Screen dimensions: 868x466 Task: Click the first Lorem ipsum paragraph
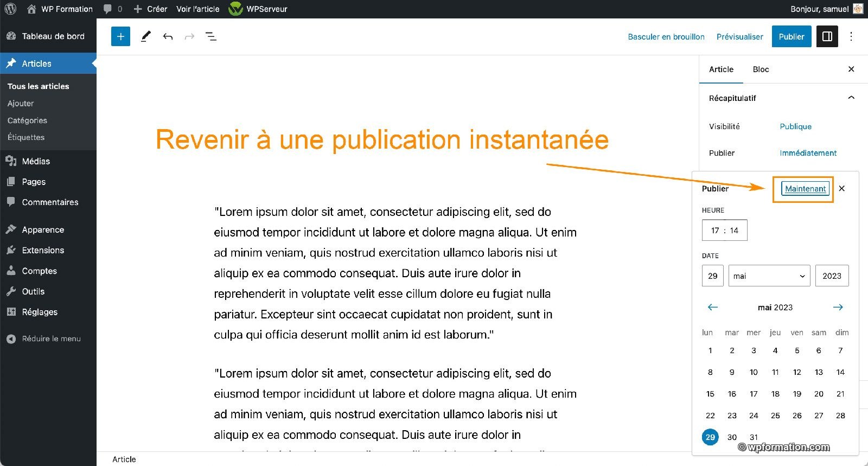(395, 273)
